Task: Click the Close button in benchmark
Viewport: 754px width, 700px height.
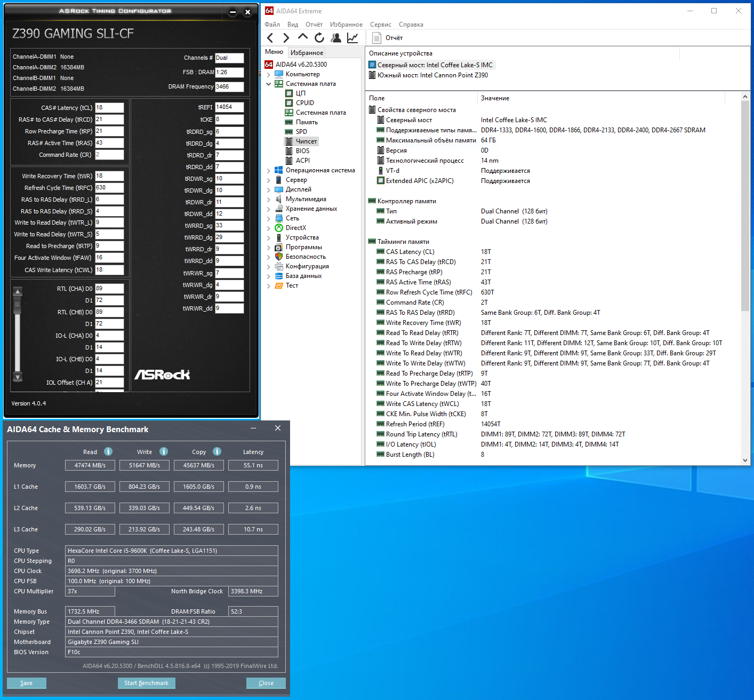Action: click(x=266, y=683)
